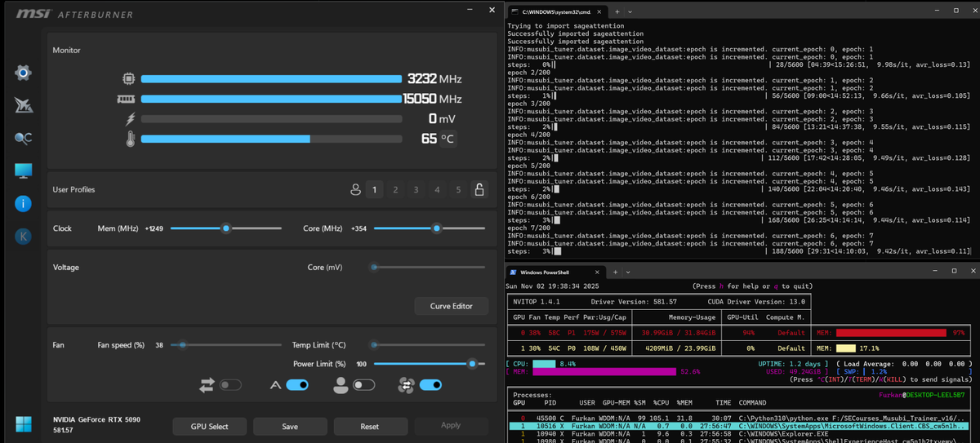Click the Save button

290,426
